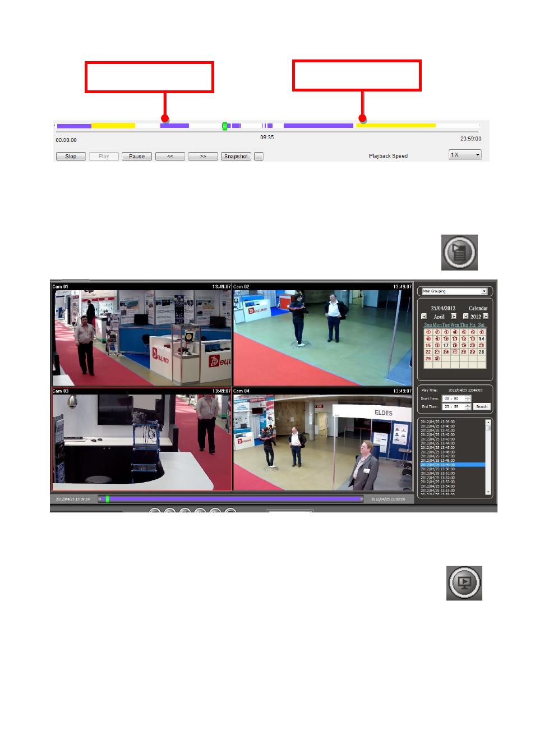
Task: Select the Cam 04 video pane
Action: 322,439
